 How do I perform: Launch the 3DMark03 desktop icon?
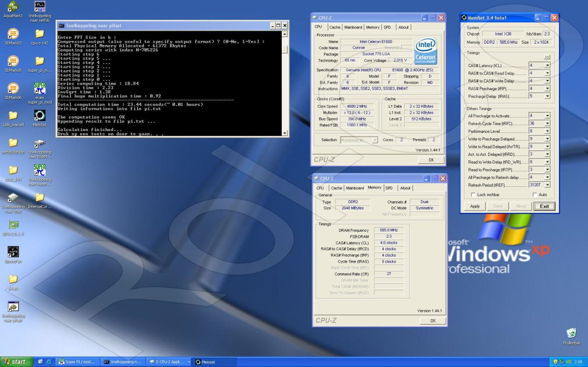pos(13,36)
